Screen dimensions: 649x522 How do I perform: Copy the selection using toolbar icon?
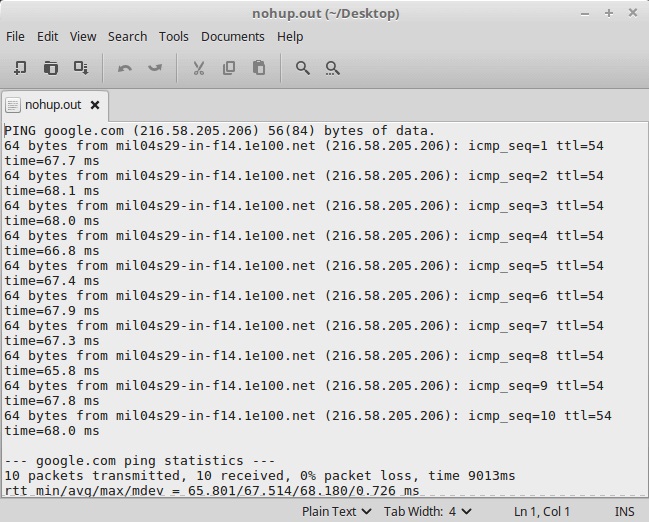pos(229,68)
